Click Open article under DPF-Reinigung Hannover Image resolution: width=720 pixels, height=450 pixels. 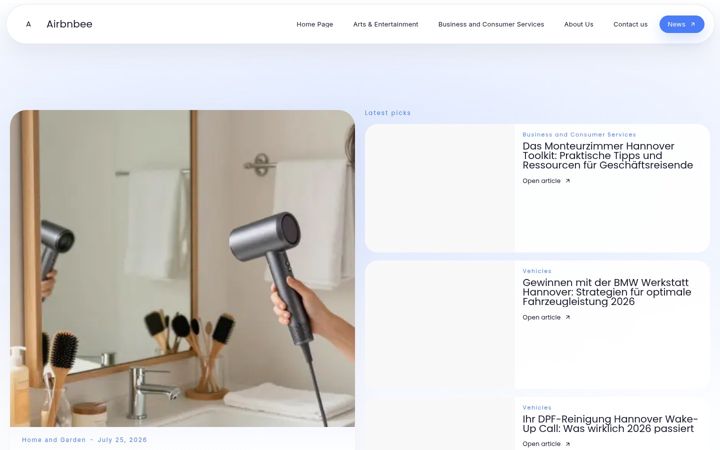(541, 444)
